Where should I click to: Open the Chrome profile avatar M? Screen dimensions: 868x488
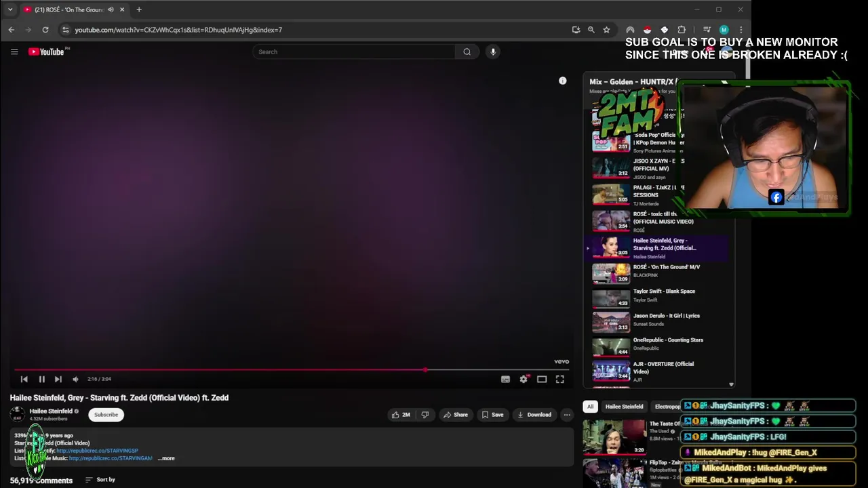724,30
